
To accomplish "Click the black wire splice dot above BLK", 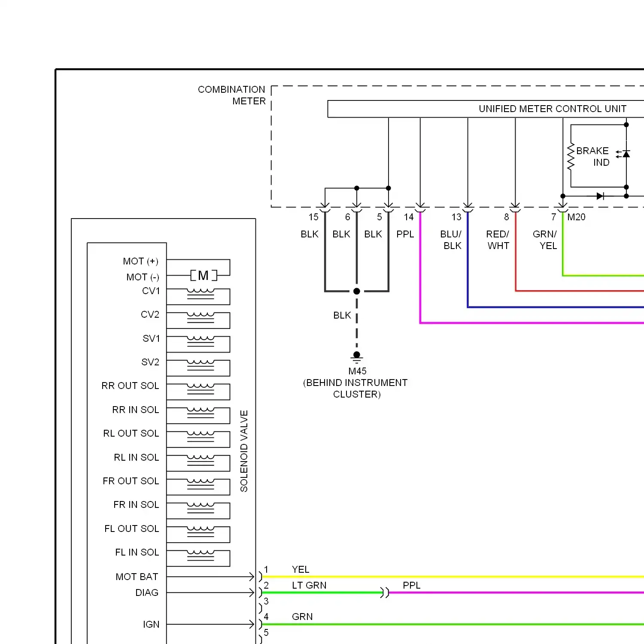I will (357, 291).
